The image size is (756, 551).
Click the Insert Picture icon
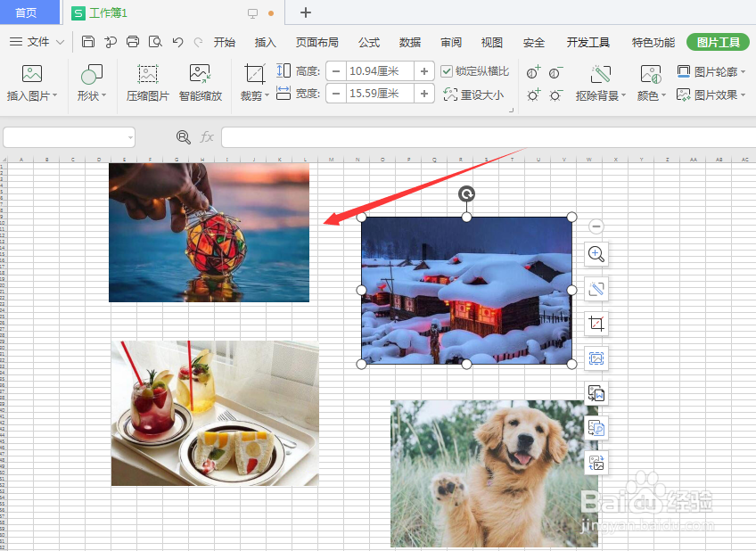32,73
